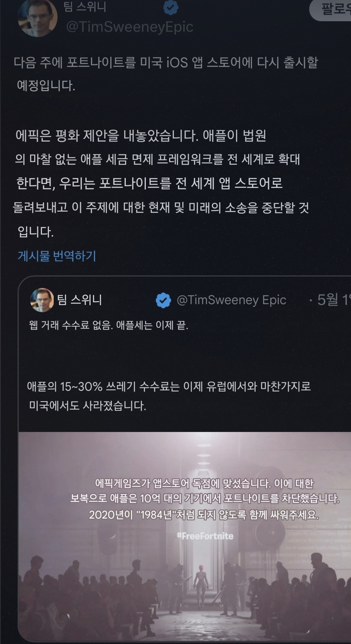Select 팀 스위니 name in quoted tweet
The image size is (351, 644).
point(79,300)
